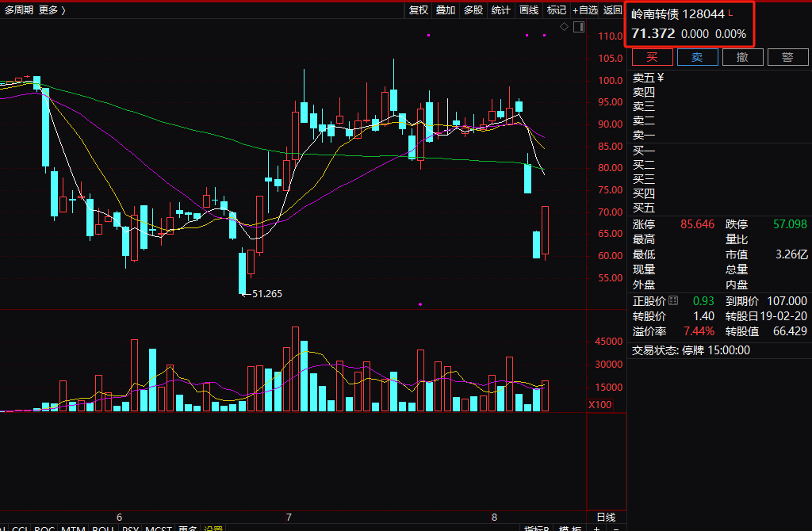Click the diamond marker icon above the chart
812x531 pixels.
(564, 27)
